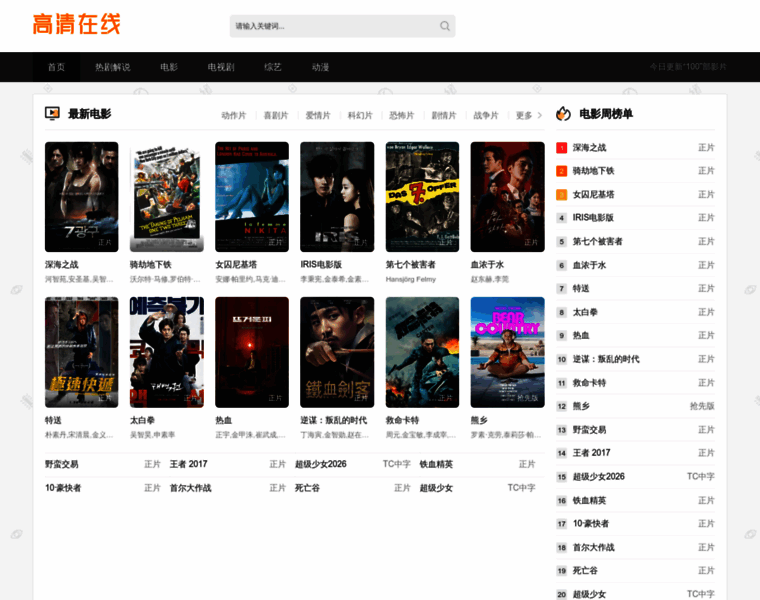This screenshot has width=760, height=600.
Task: Open the 逆谋：叛乱的时代 poster
Action: (x=337, y=352)
